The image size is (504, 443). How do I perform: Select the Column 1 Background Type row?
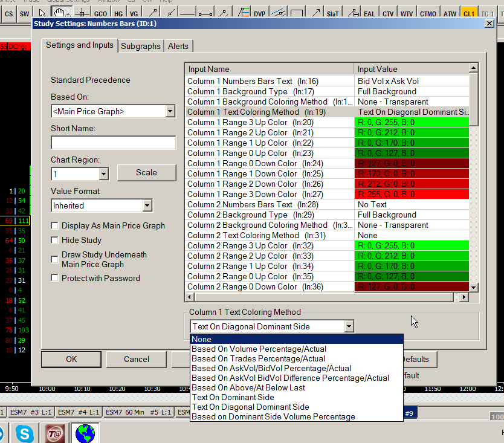[327, 91]
